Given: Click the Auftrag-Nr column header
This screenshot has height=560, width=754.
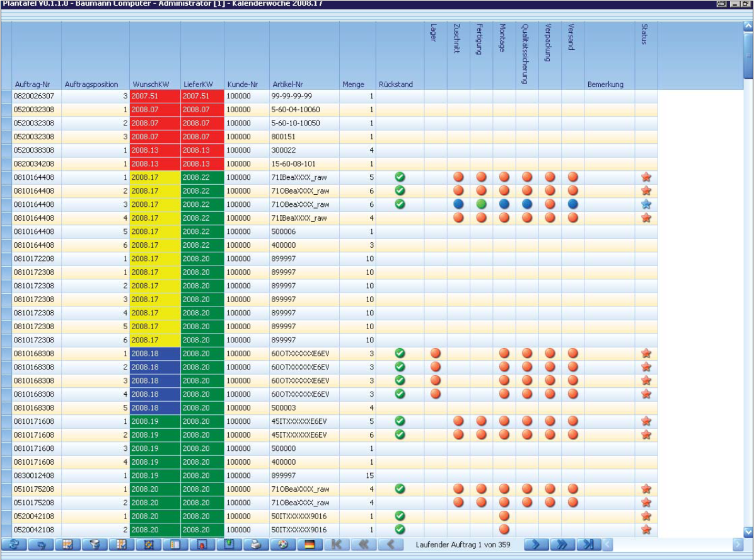Looking at the screenshot, I should 32,85.
